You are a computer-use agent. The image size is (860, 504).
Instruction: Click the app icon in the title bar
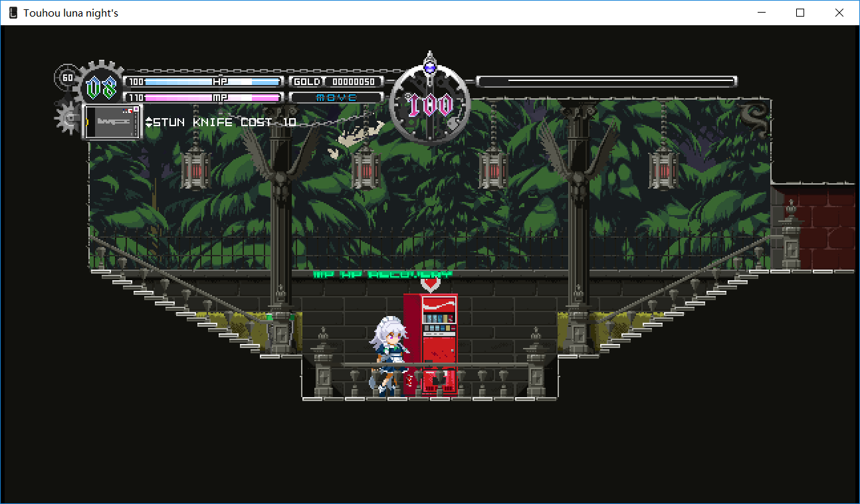pos(13,13)
